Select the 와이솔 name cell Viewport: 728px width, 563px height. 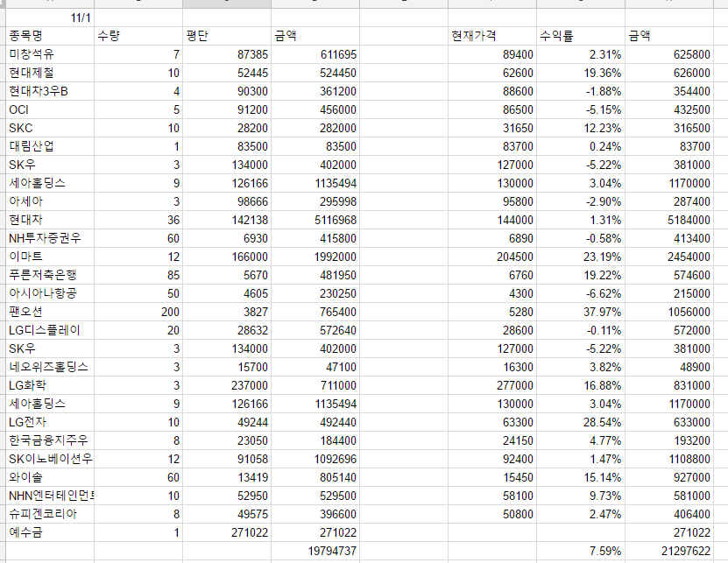click(50, 477)
